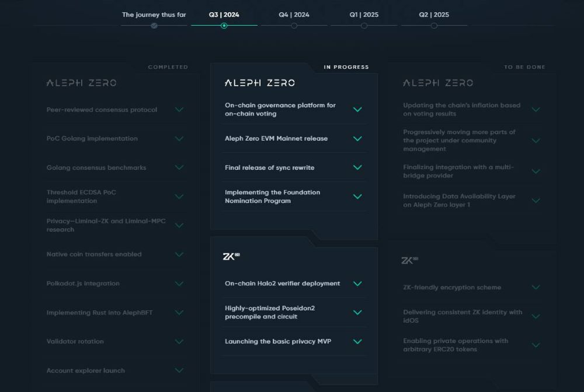This screenshot has width=584, height=392.
Task: Select the Q4 | 2024 timeline circle marker
Action: pos(294,26)
